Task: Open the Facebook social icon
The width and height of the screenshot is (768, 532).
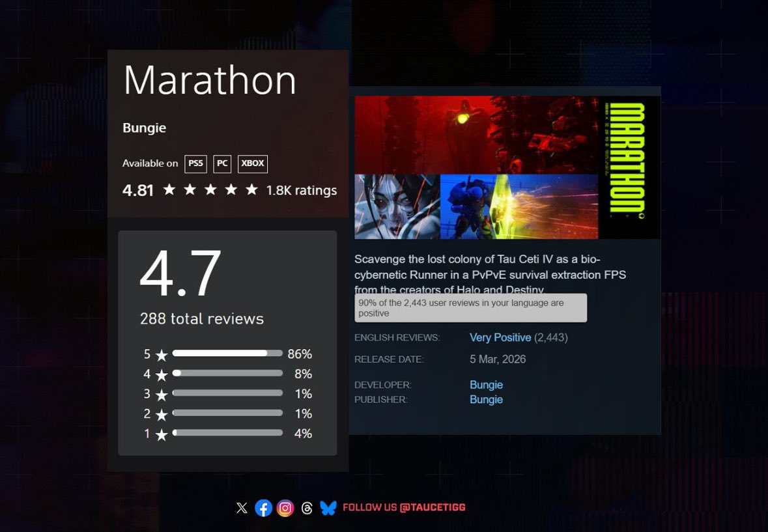Action: [264, 508]
